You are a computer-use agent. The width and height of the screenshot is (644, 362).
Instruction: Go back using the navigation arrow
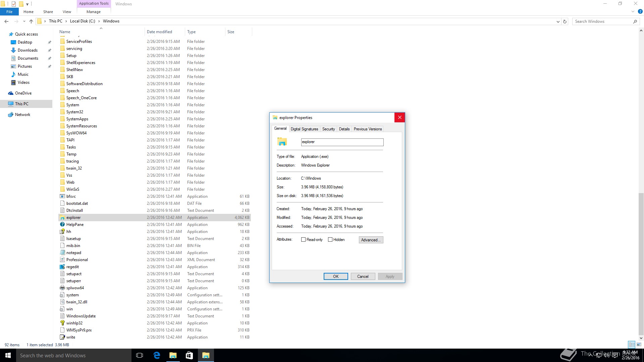coord(6,21)
